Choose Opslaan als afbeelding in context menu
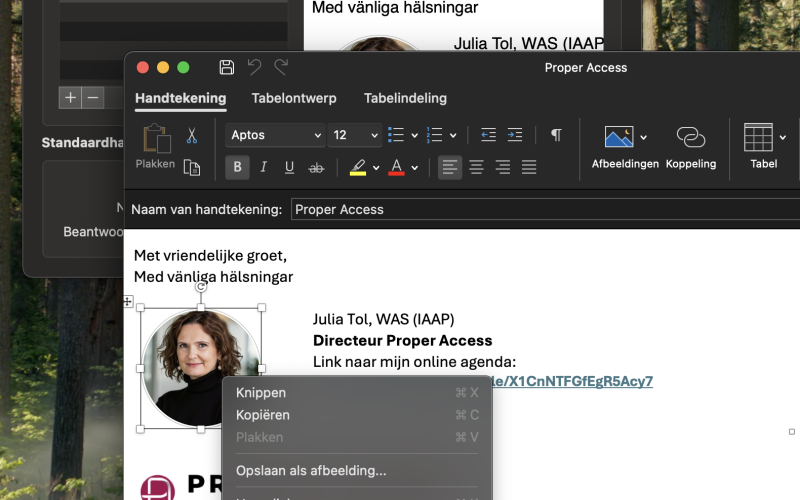Image resolution: width=800 pixels, height=500 pixels. pyautogui.click(x=357, y=470)
